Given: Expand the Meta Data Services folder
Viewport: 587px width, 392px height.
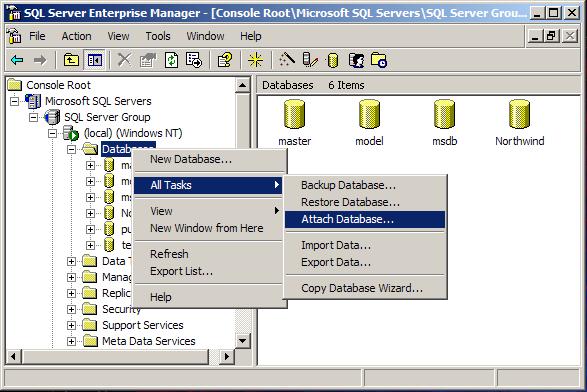Looking at the screenshot, I should coord(71,341).
